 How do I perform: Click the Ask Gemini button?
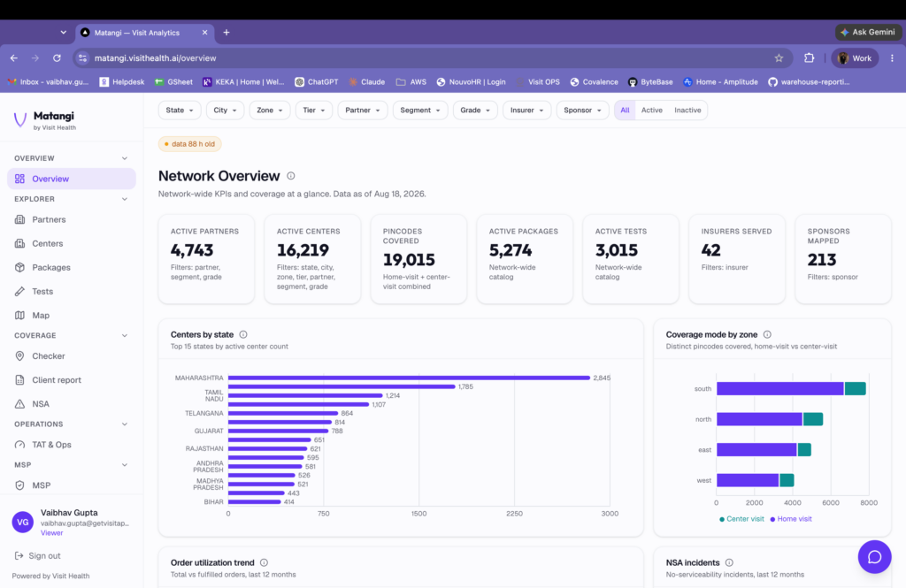[868, 33]
